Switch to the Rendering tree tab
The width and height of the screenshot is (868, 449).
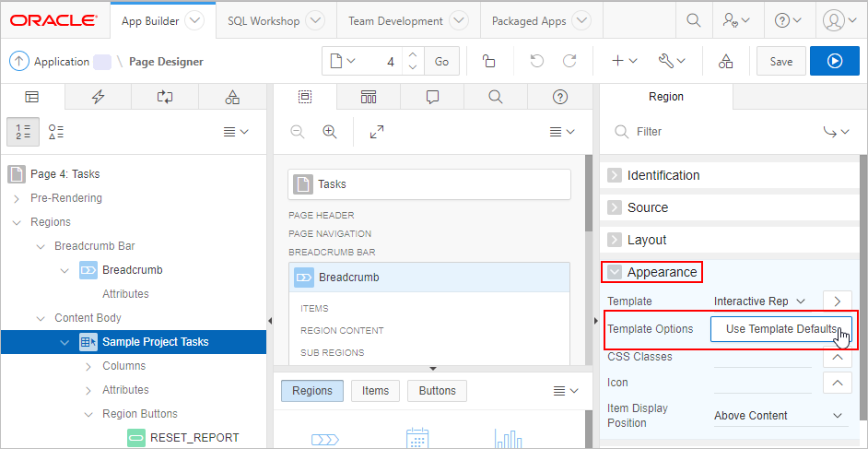pyautogui.click(x=32, y=97)
